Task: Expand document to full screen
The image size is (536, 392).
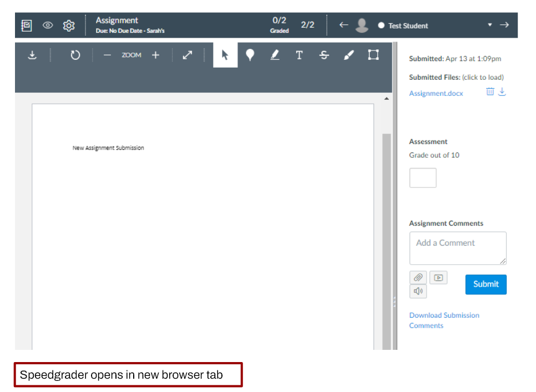Action: [x=188, y=55]
